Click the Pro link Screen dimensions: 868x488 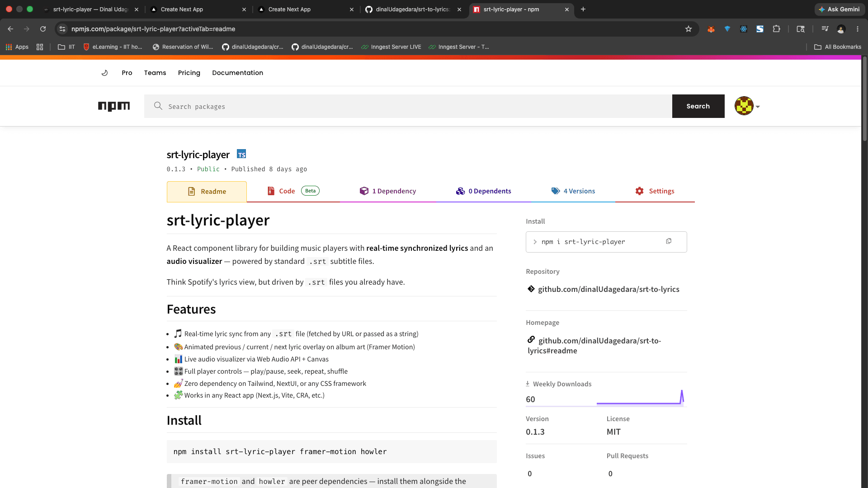127,73
